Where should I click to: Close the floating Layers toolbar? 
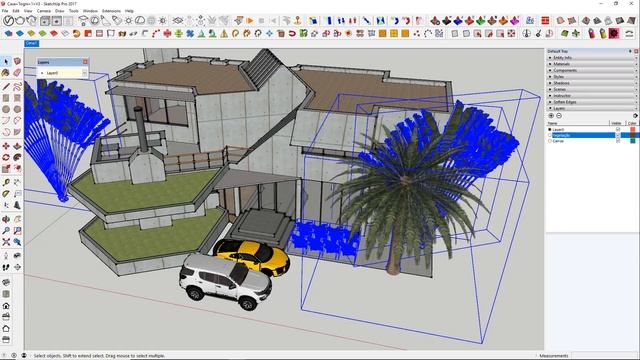pyautogui.click(x=85, y=62)
